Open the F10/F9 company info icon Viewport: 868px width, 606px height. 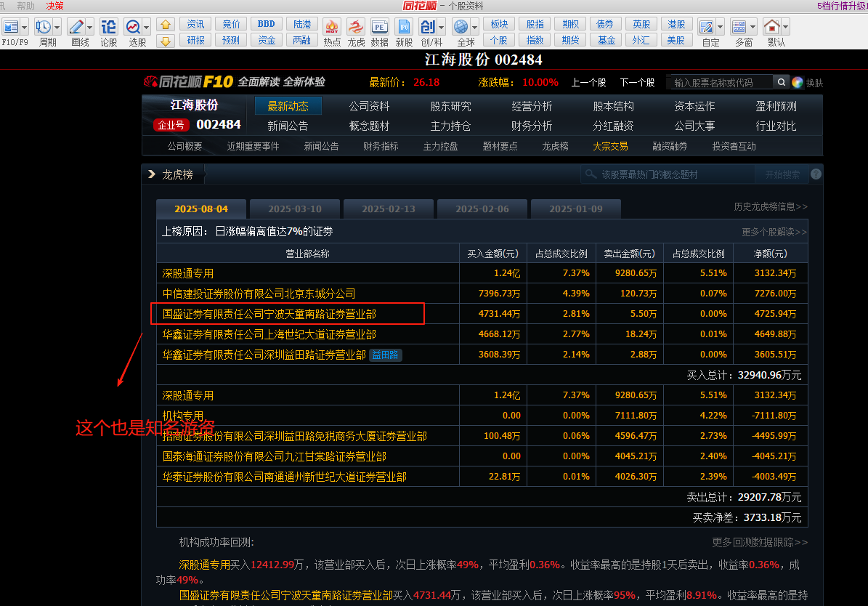10,27
